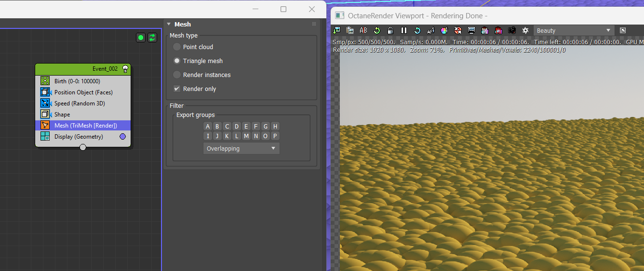The image size is (644, 271).
Task: Click the purple Display color circle
Action: click(x=122, y=137)
